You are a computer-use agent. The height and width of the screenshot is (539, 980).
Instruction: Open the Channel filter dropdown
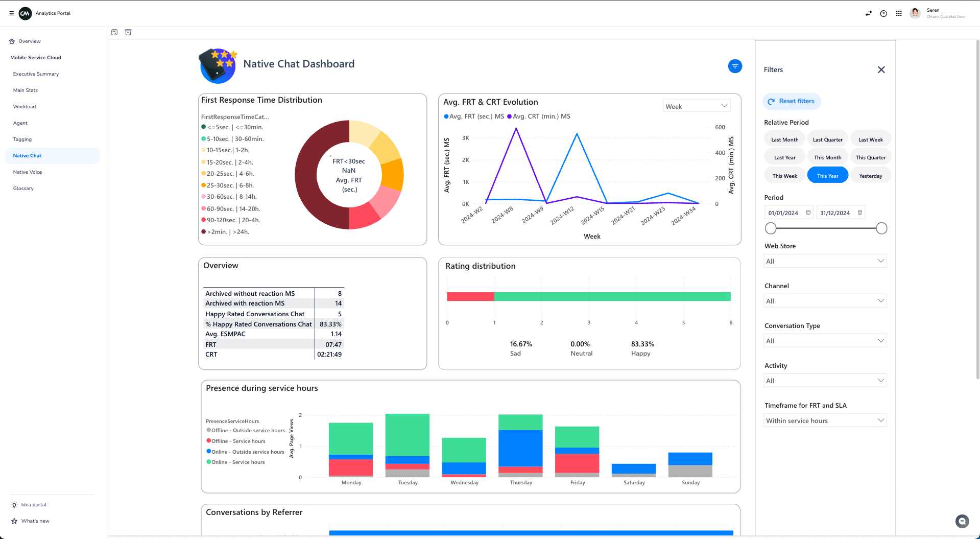(x=825, y=301)
